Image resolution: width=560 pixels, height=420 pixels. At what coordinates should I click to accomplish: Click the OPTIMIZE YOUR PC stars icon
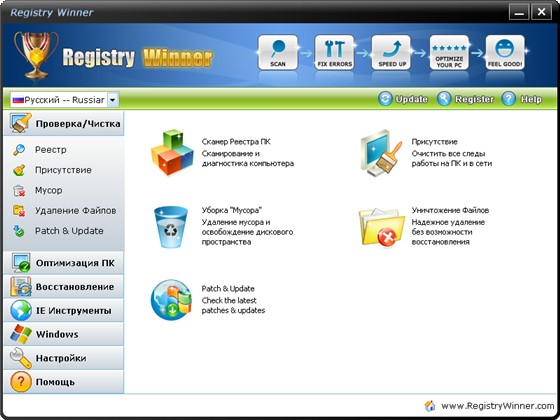(449, 52)
